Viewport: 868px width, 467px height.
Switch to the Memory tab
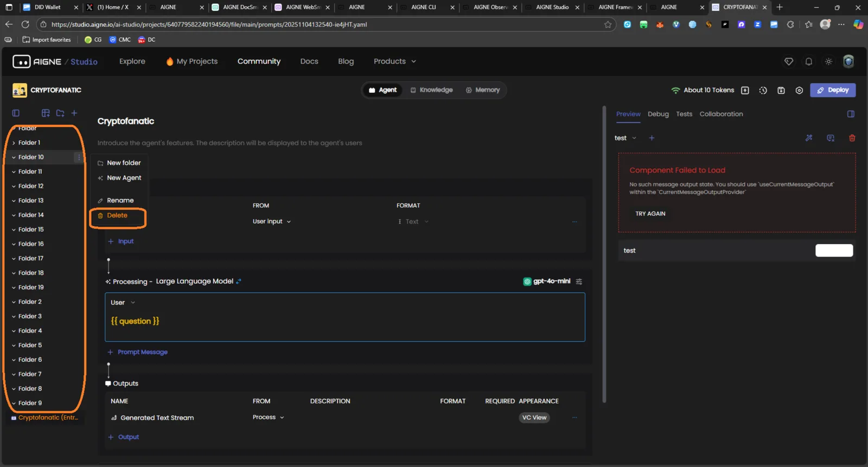482,90
